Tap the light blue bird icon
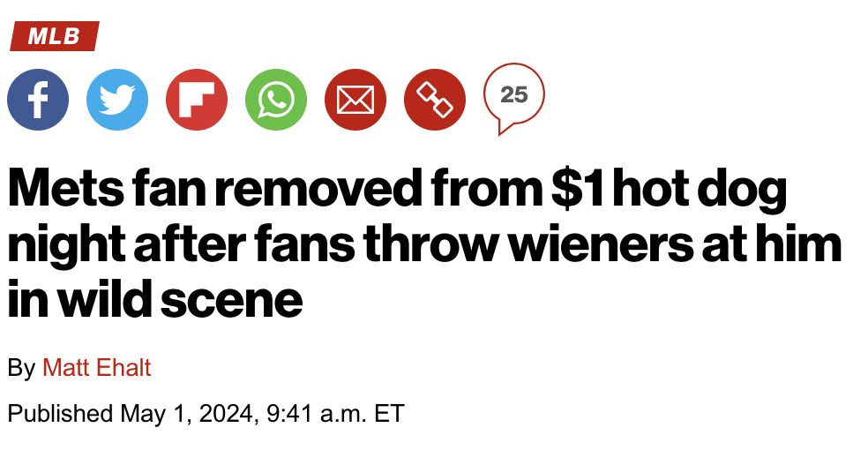Screen dimensions: 868x450 [116, 99]
